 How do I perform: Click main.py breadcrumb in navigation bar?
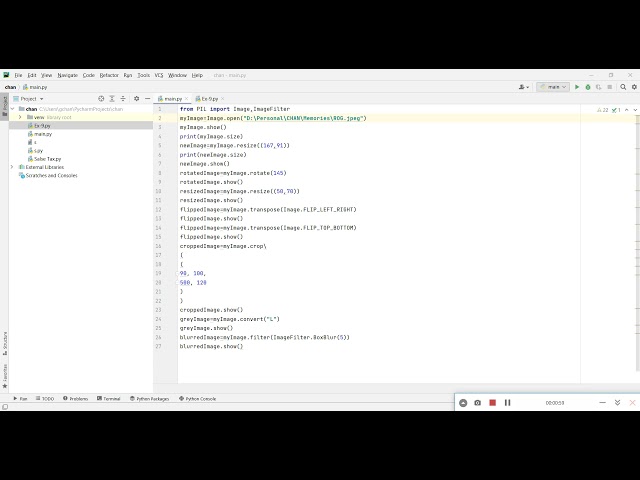(x=35, y=87)
